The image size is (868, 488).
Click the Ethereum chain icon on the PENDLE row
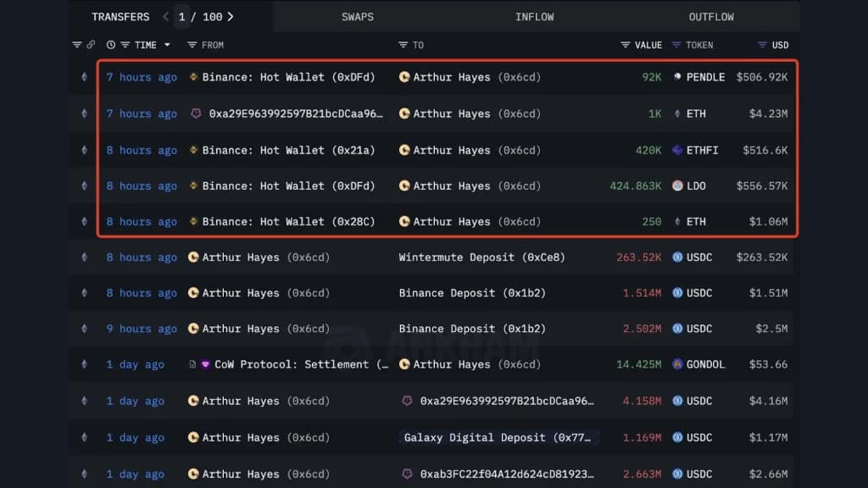click(x=84, y=77)
